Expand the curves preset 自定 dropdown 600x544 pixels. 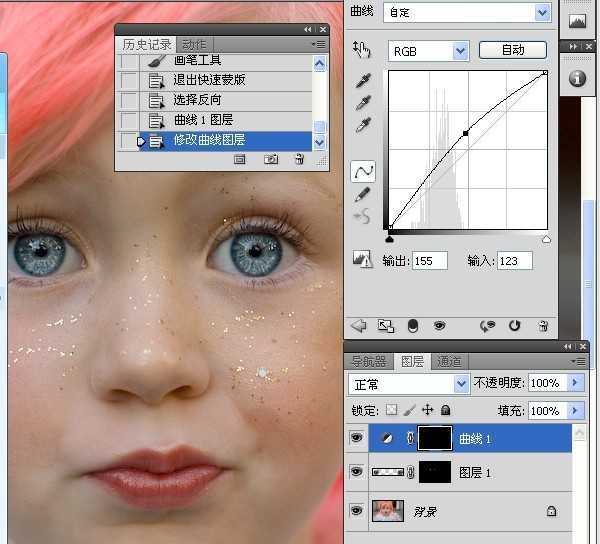[x=543, y=12]
